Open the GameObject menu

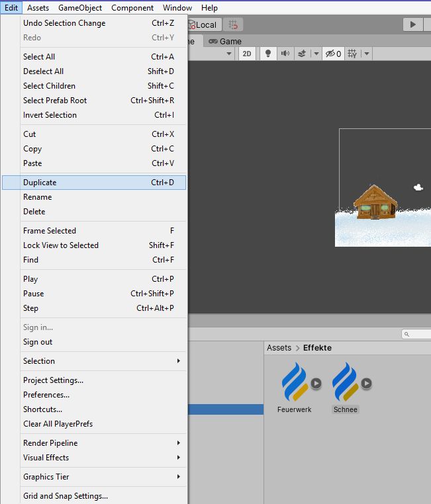click(x=80, y=8)
